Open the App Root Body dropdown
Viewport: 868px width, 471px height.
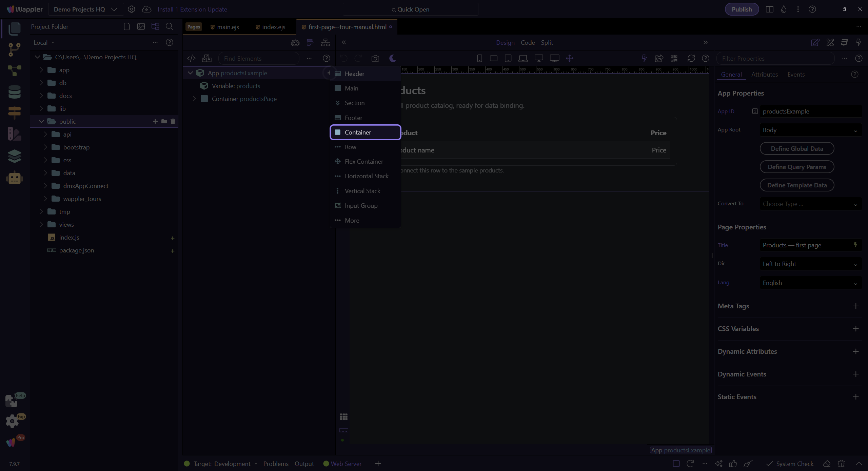(810, 130)
